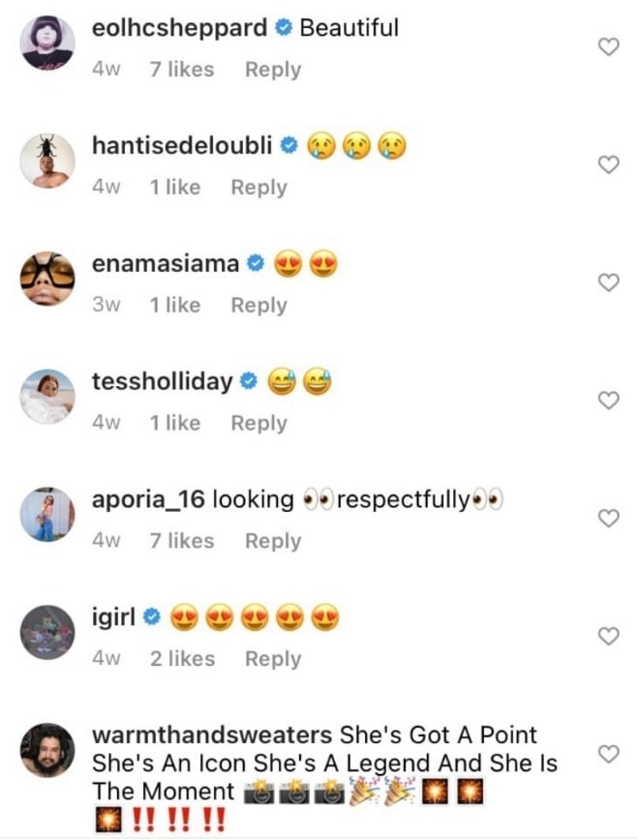View "2 likes" on igirl's comment
Image resolution: width=638 pixels, height=840 pixels.
pos(181,659)
